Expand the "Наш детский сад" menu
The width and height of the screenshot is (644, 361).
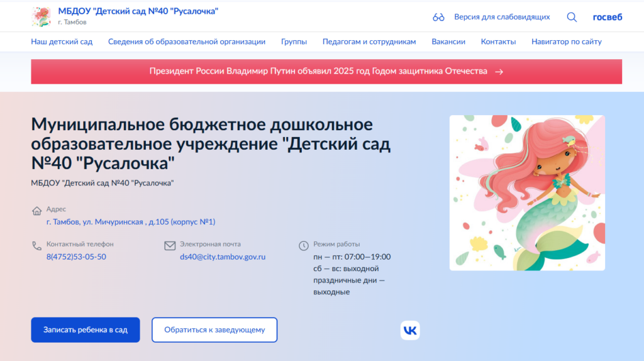(62, 42)
